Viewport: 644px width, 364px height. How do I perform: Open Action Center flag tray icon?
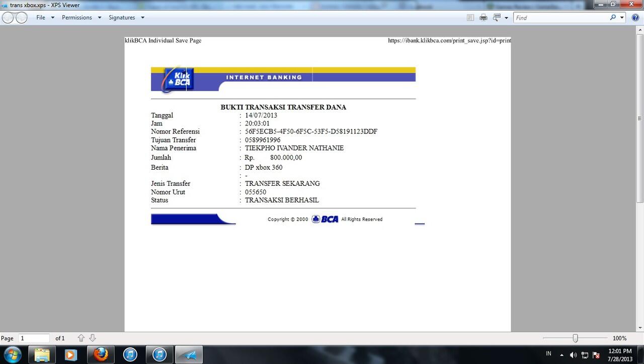[596, 355]
